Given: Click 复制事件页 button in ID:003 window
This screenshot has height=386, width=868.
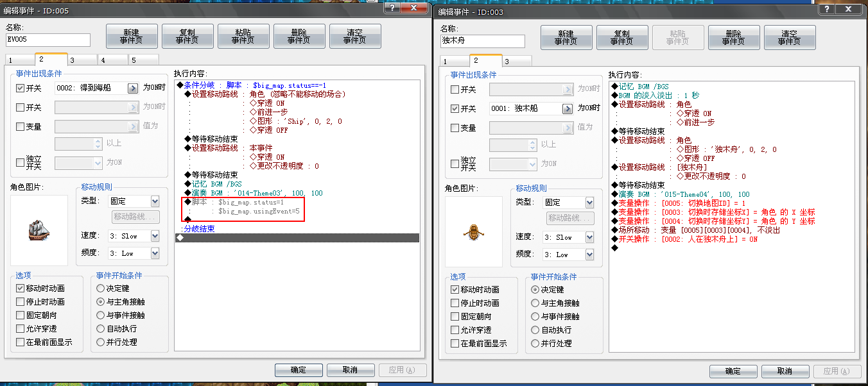Looking at the screenshot, I should point(622,37).
